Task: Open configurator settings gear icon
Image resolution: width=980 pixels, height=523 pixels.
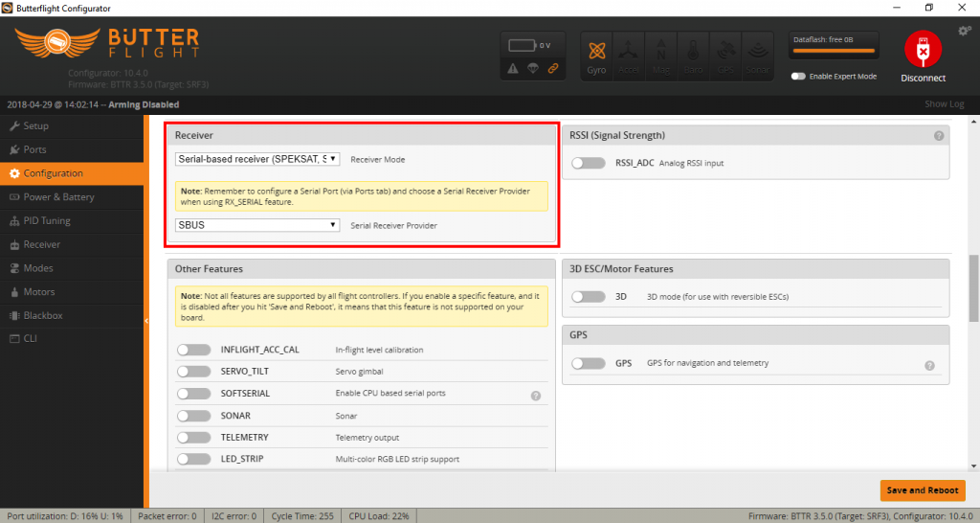Action: 965,31
